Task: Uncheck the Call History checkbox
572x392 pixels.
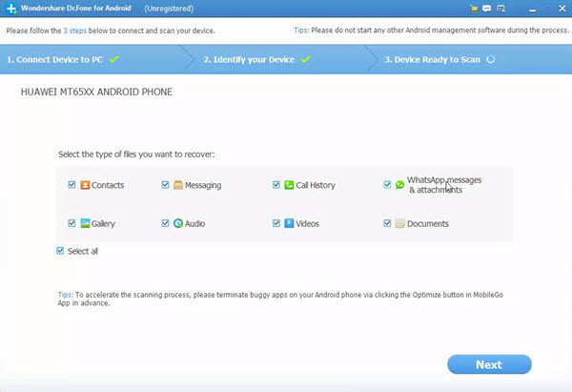Action: tap(276, 185)
